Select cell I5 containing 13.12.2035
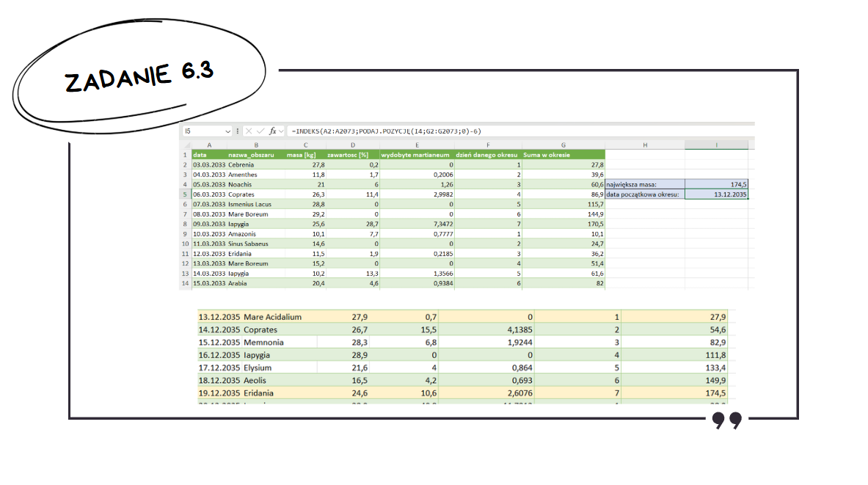This screenshot has height=485, width=868. point(716,194)
